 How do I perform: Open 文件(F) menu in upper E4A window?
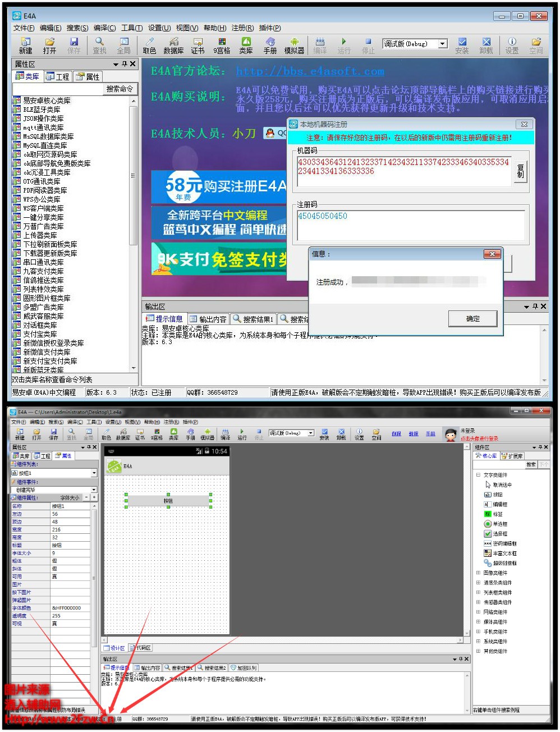pyautogui.click(x=24, y=28)
